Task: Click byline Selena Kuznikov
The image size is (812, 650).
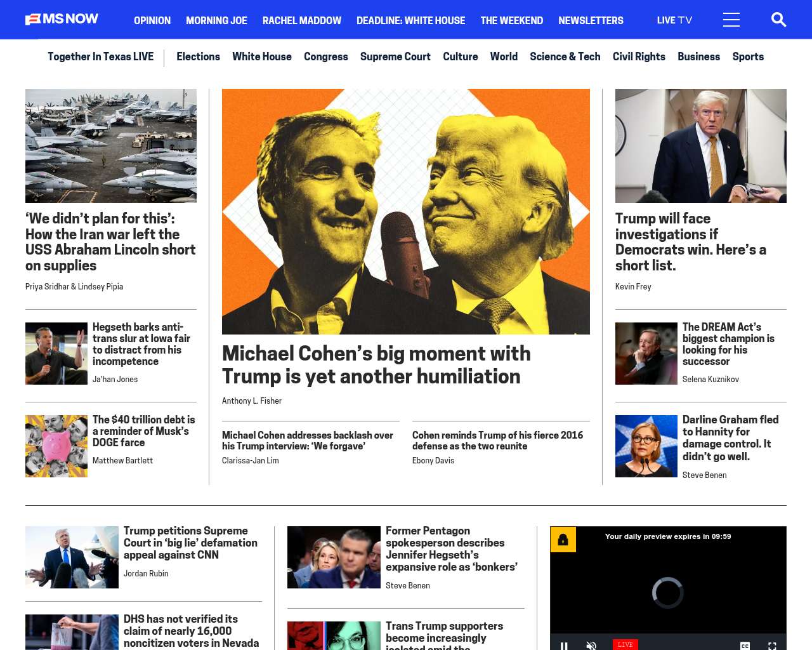Action: coord(710,380)
